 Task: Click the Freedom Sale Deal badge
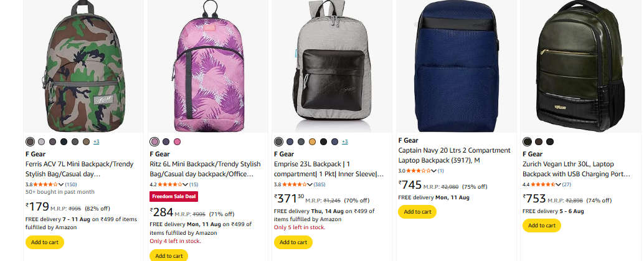click(x=173, y=197)
